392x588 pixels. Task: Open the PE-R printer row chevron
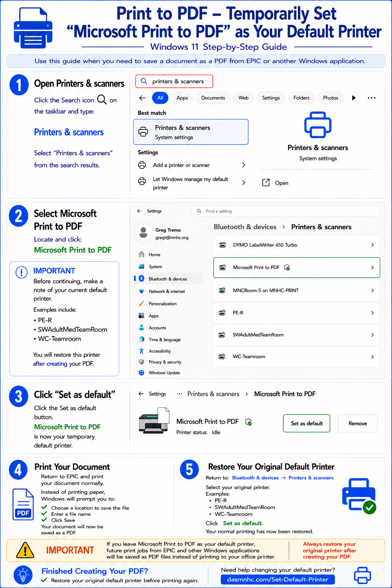click(x=372, y=313)
